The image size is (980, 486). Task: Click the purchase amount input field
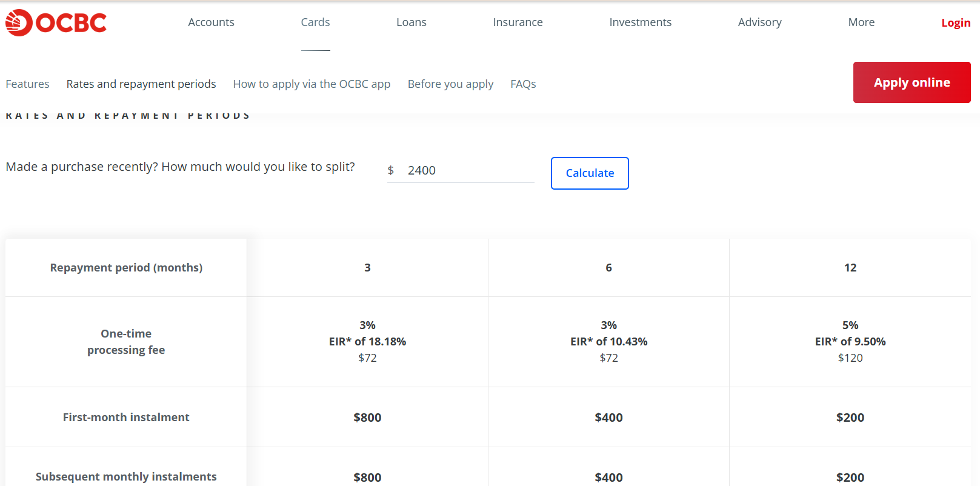pos(467,170)
